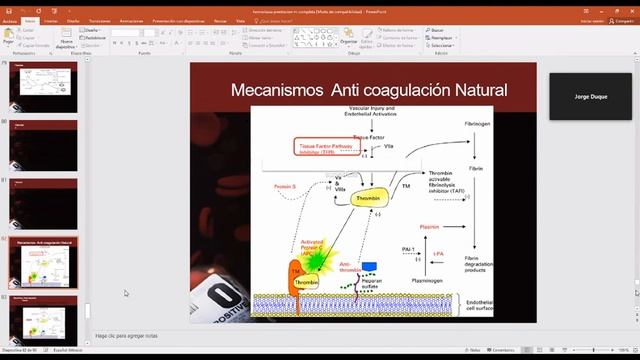
Task: Switch to Normal view icon in status bar
Action: click(x=527, y=350)
